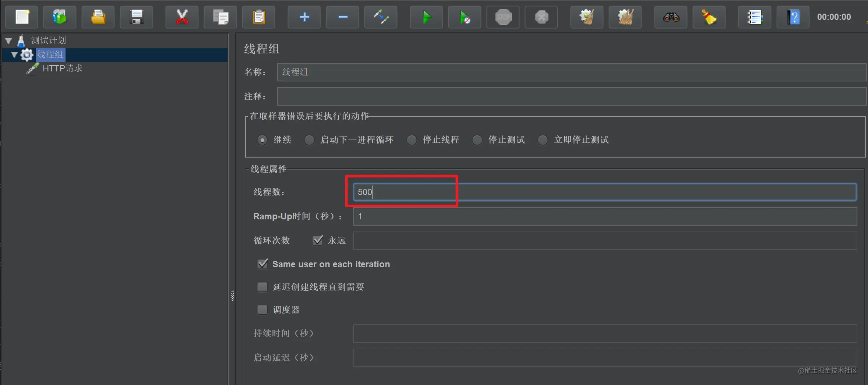Viewport: 868px width, 385px height.
Task: Click the 名称 name input field
Action: 572,72
